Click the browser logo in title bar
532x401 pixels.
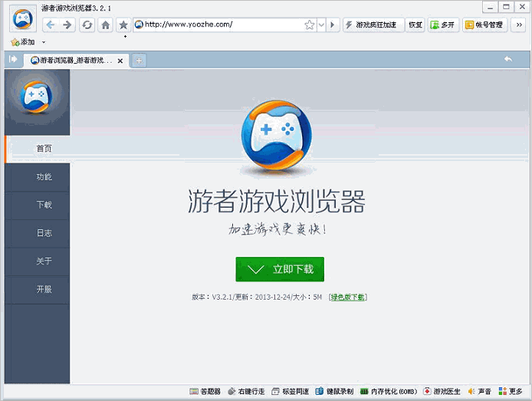pyautogui.click(x=23, y=19)
